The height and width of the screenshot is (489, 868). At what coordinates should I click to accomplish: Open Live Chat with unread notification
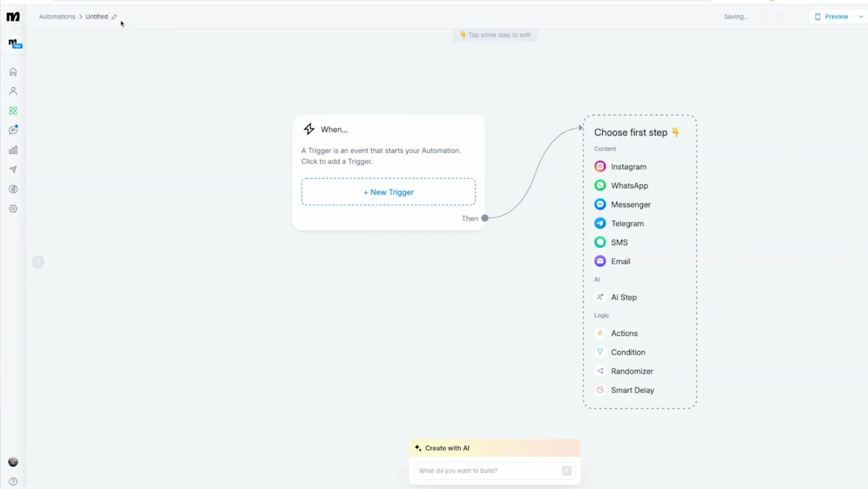13,130
